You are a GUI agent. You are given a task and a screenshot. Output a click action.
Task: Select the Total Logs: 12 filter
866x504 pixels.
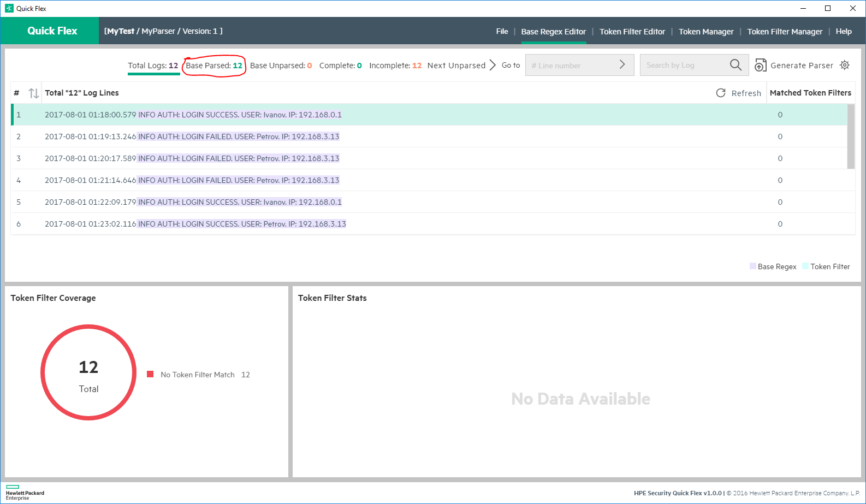(x=153, y=66)
